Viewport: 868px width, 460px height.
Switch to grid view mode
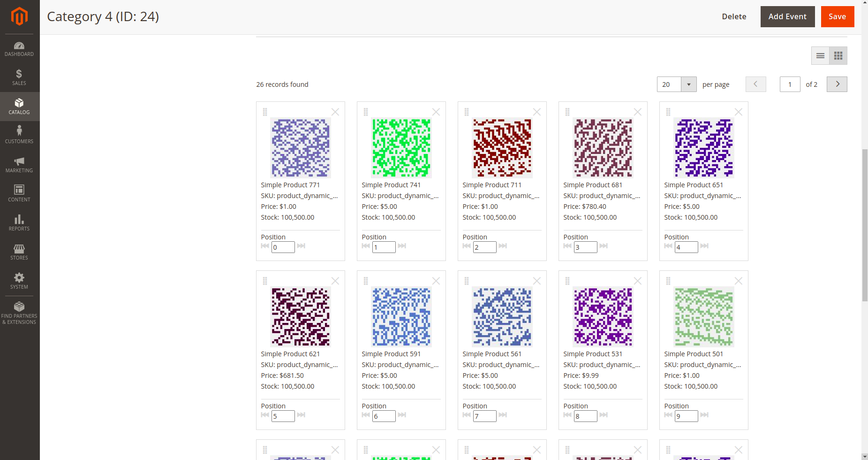pos(838,55)
